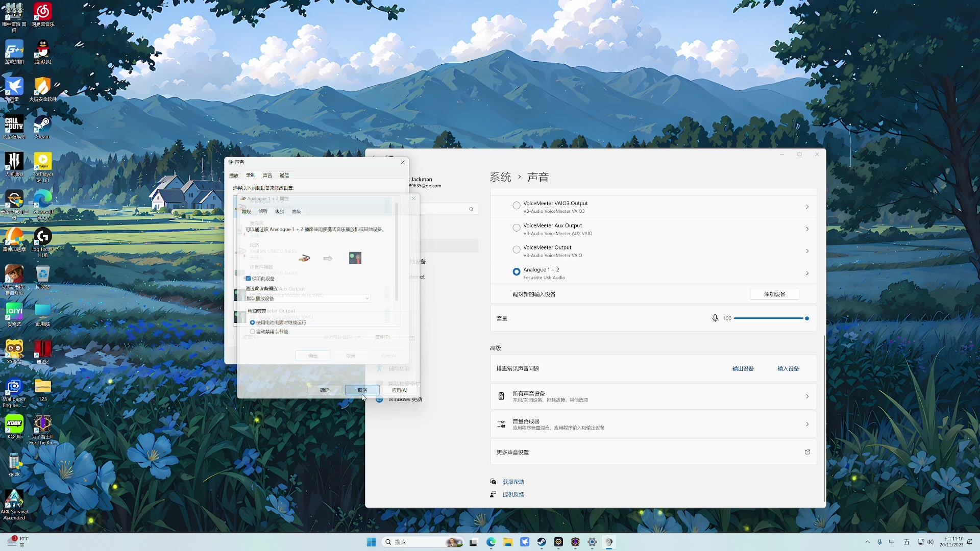The width and height of the screenshot is (980, 551).
Task: Click the 应用(A) button
Action: tap(399, 390)
